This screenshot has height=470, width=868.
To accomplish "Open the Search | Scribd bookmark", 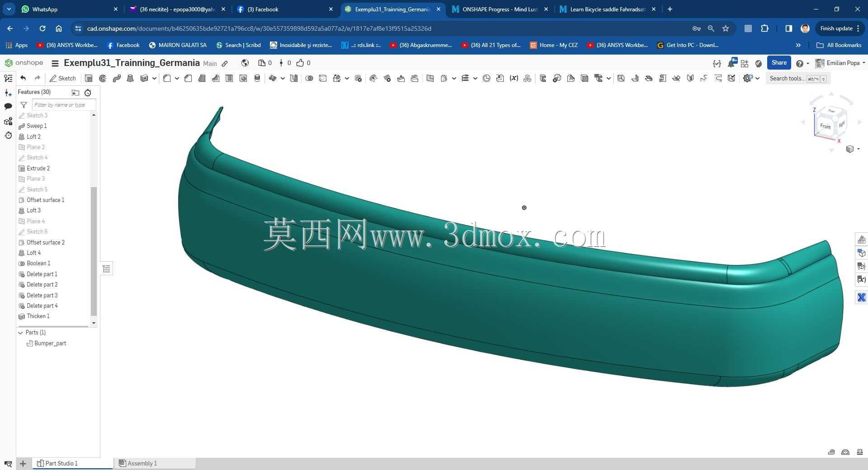I will point(238,45).
